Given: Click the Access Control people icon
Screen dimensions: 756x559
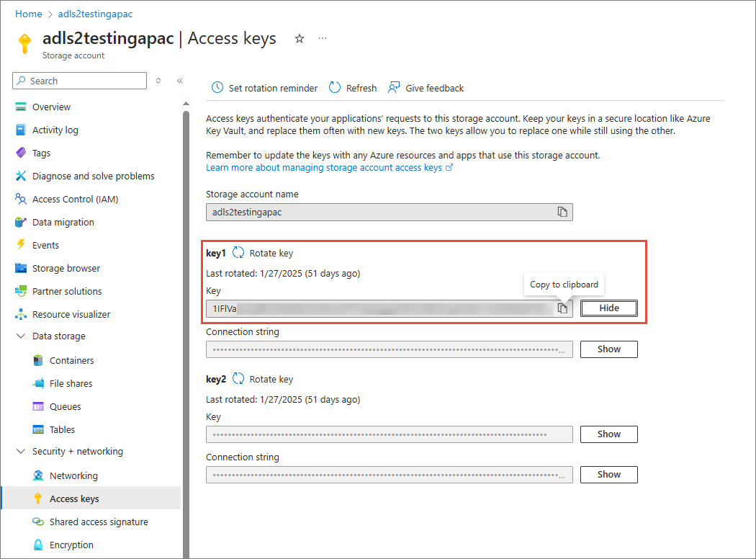Looking at the screenshot, I should (21, 199).
